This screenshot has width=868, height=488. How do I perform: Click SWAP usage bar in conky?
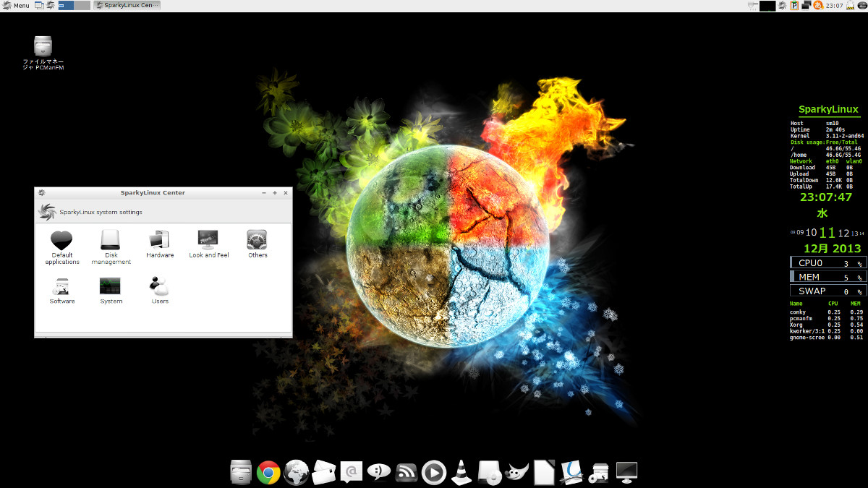[827, 291]
